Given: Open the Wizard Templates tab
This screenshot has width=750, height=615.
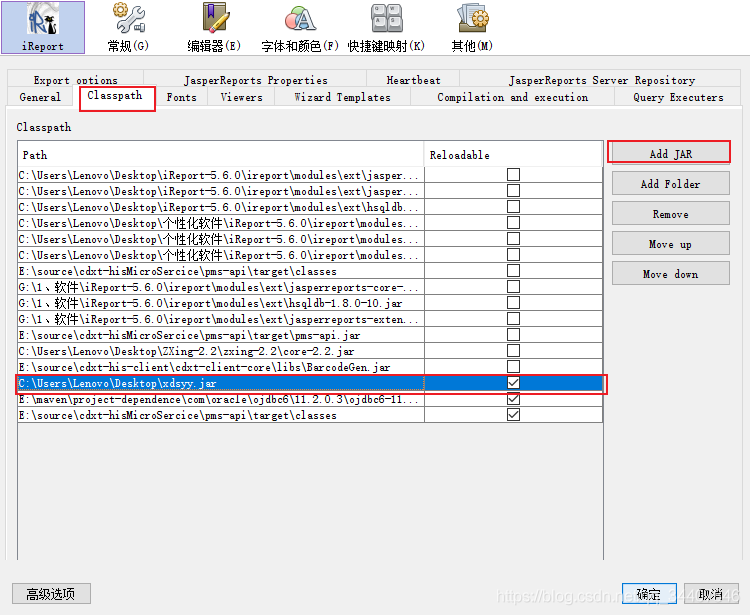Looking at the screenshot, I should 342,97.
